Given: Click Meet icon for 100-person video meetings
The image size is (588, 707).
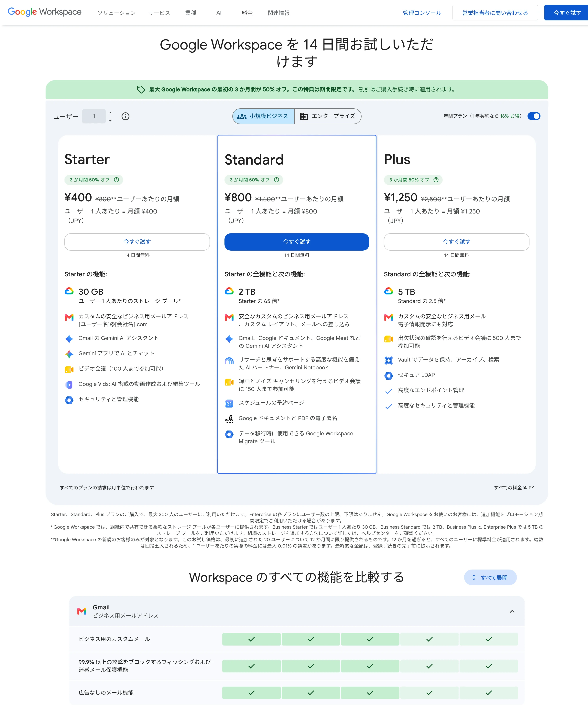Looking at the screenshot, I should click(69, 369).
